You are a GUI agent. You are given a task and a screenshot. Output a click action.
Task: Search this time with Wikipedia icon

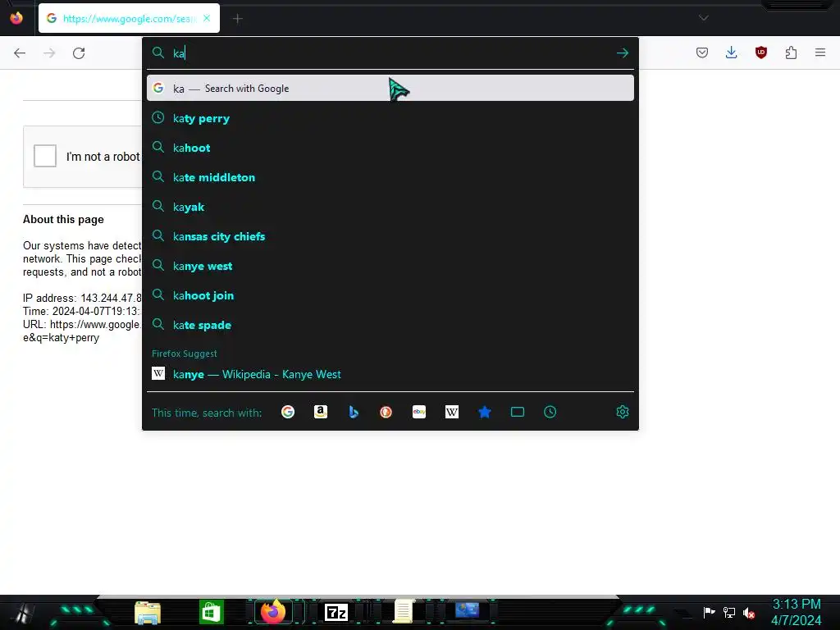coord(452,412)
